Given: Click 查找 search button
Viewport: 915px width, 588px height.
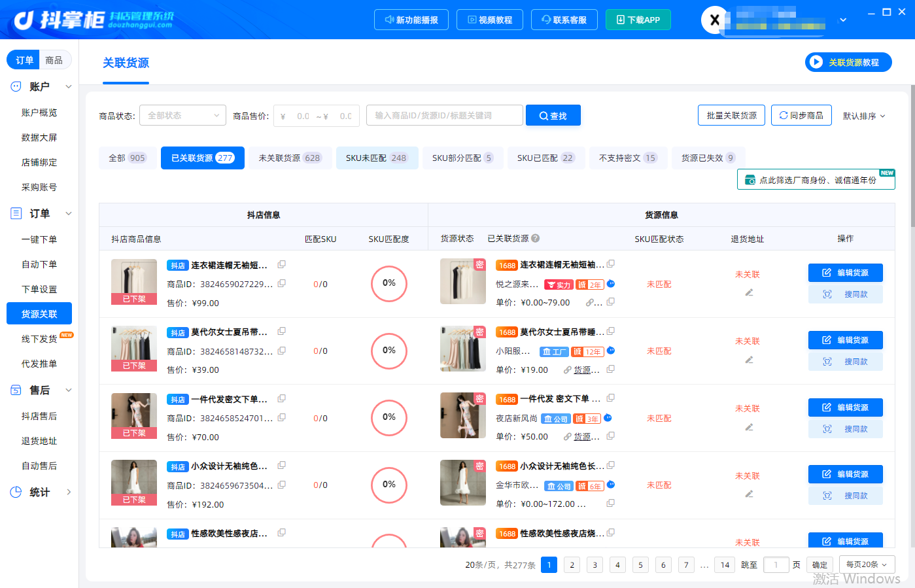Looking at the screenshot, I should [553, 116].
